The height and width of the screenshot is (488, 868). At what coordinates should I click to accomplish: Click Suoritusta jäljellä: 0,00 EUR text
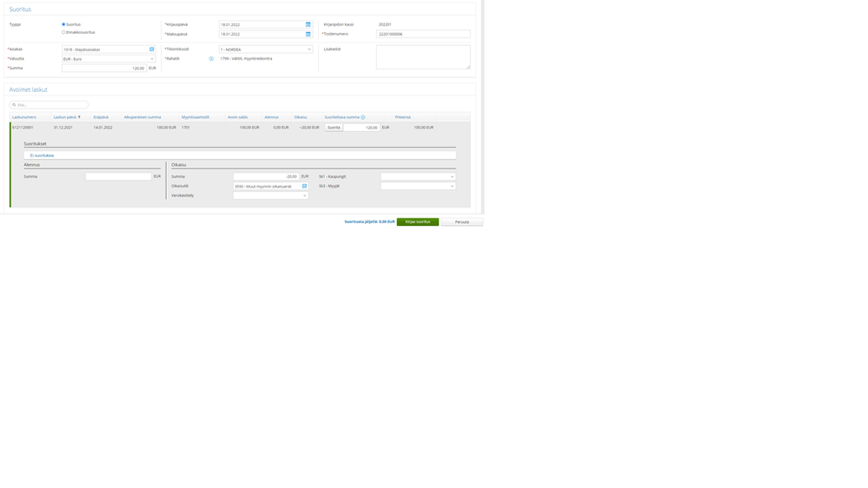pos(370,222)
